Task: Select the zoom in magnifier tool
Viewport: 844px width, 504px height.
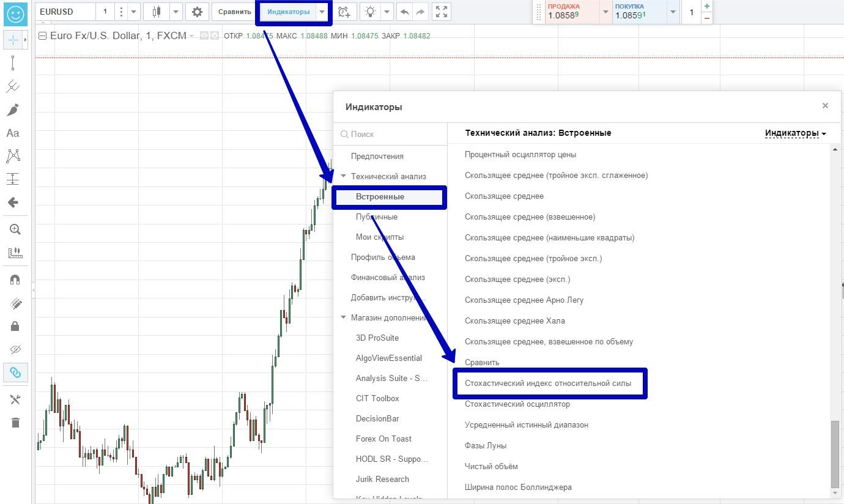Action: pos(15,229)
